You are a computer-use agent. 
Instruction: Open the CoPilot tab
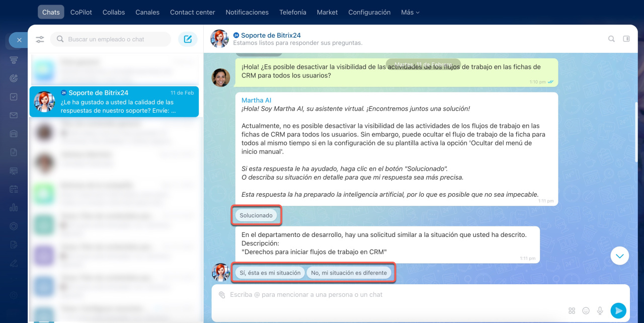[81, 12]
